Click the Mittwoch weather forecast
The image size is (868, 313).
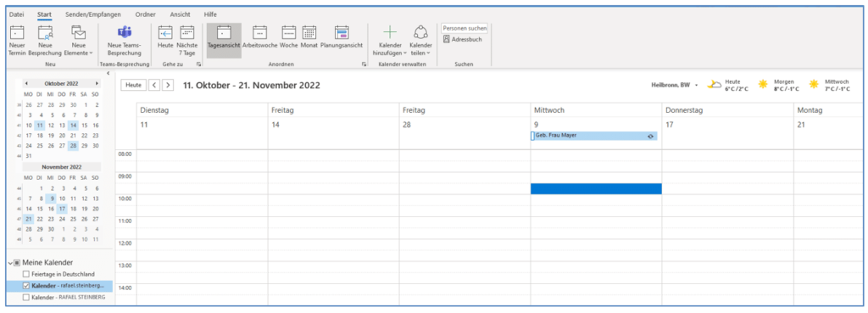pyautogui.click(x=829, y=85)
